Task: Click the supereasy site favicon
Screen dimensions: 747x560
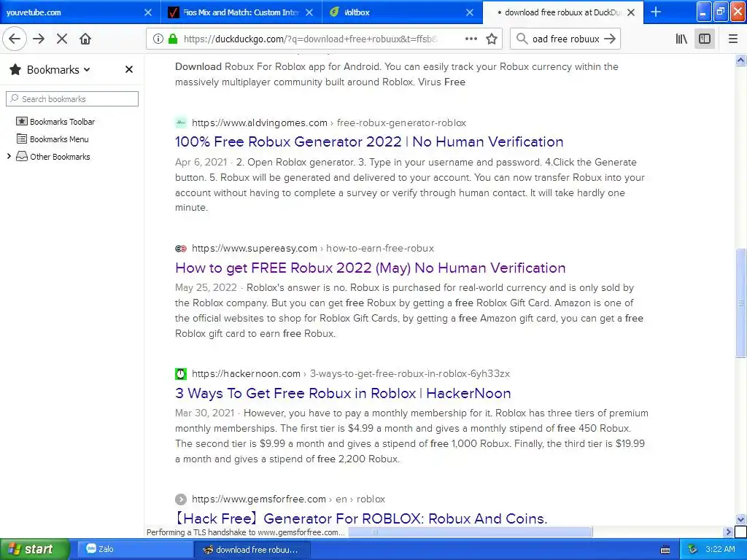Action: pyautogui.click(x=181, y=248)
